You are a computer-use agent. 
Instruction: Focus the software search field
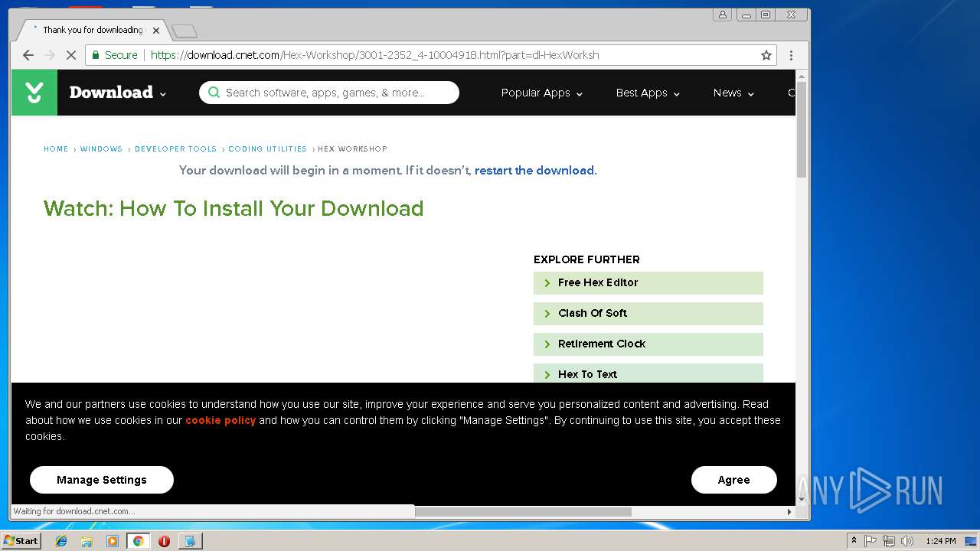[x=329, y=93]
